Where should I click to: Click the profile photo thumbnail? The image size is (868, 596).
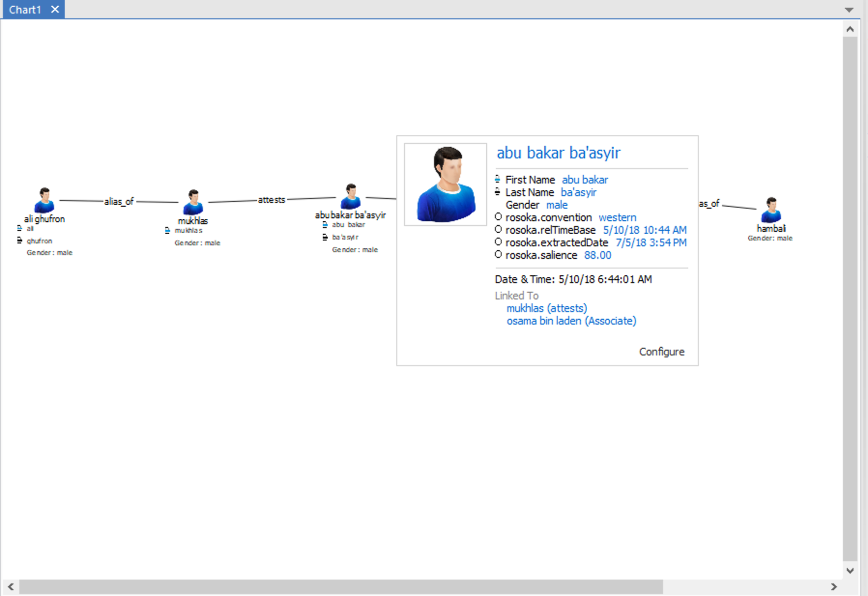(x=445, y=184)
